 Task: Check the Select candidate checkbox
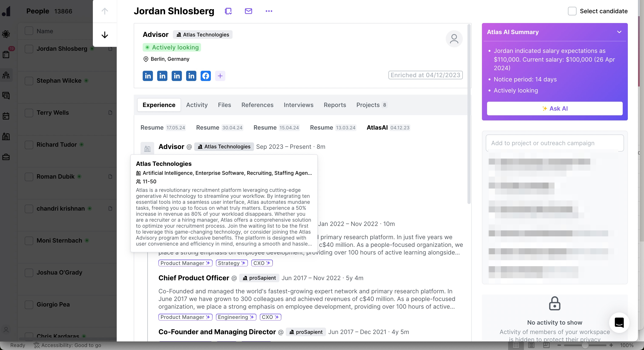tap(572, 11)
